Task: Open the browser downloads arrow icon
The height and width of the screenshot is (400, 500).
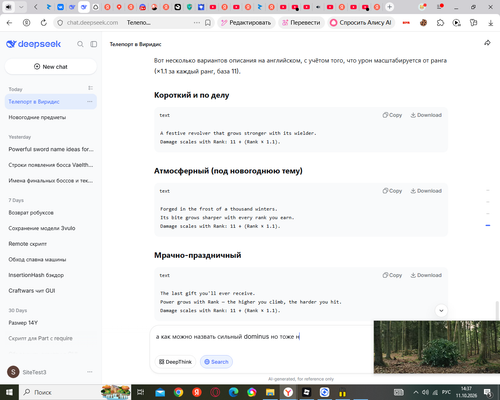Action: tap(491, 23)
